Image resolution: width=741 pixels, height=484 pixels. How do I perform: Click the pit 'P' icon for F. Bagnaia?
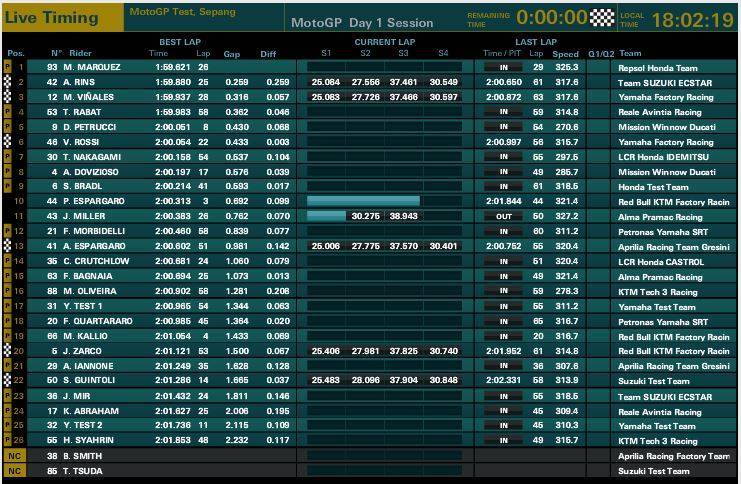point(7,276)
